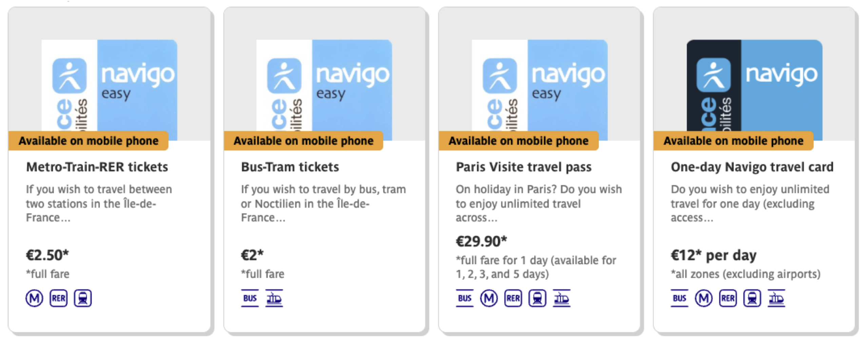Viewport: 868px width, 347px height.
Task: Click tram icon in Paris Visite card
Action: 561,298
